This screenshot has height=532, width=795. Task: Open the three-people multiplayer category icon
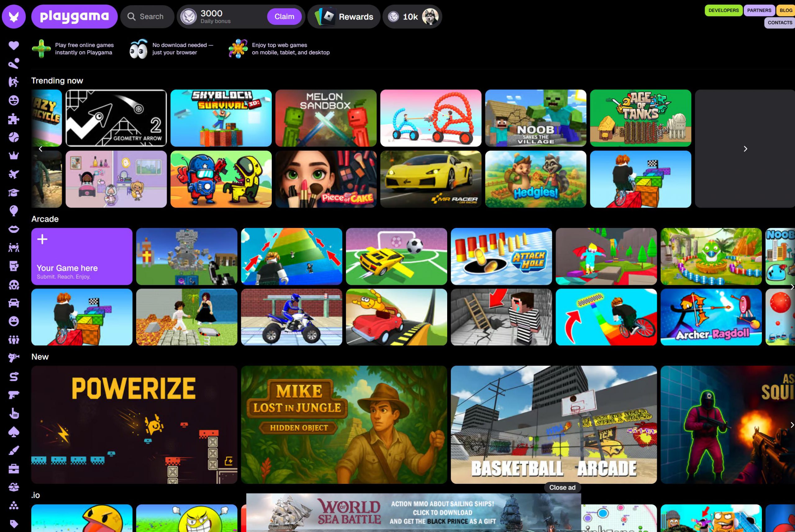(14, 340)
